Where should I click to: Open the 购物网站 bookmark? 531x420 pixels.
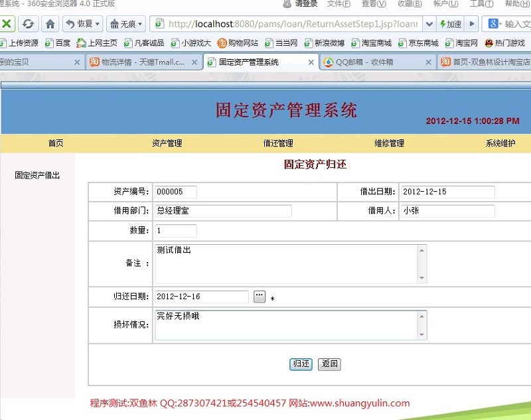pos(238,43)
